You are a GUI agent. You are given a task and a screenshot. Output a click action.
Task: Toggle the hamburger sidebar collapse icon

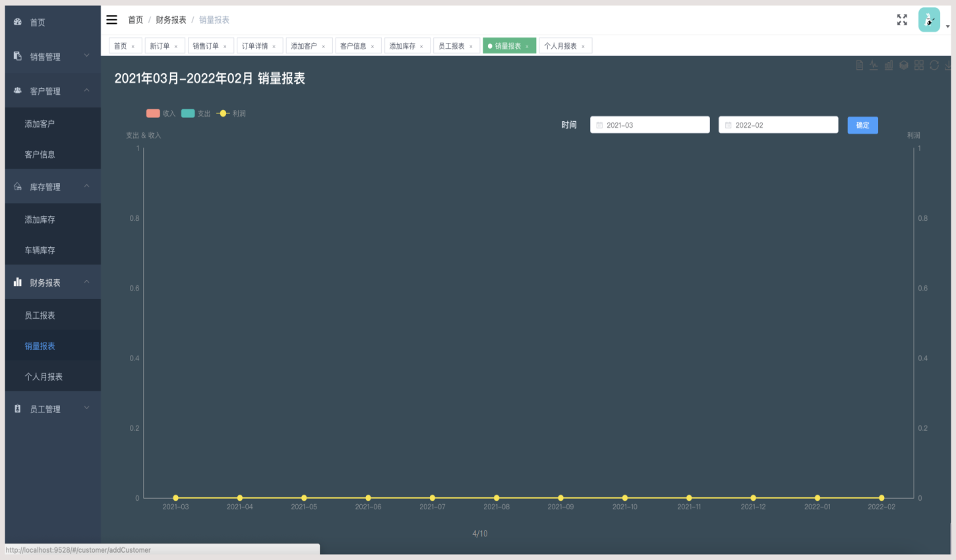tap(112, 20)
